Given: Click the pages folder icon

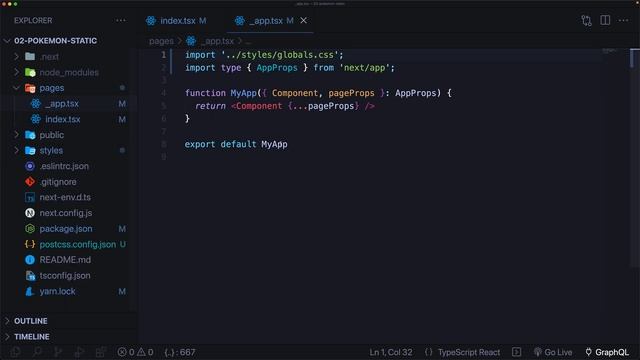Looking at the screenshot, I should click(30, 88).
